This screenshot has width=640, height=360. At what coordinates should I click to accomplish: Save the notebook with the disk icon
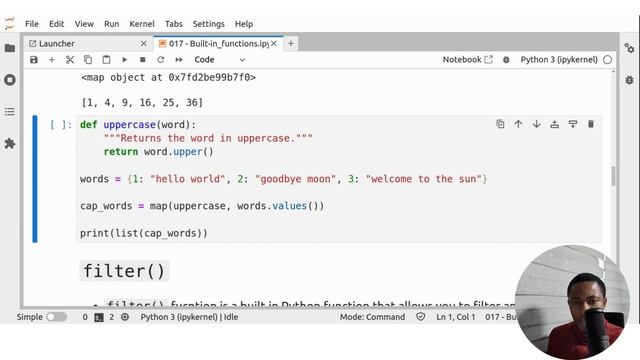click(x=34, y=60)
